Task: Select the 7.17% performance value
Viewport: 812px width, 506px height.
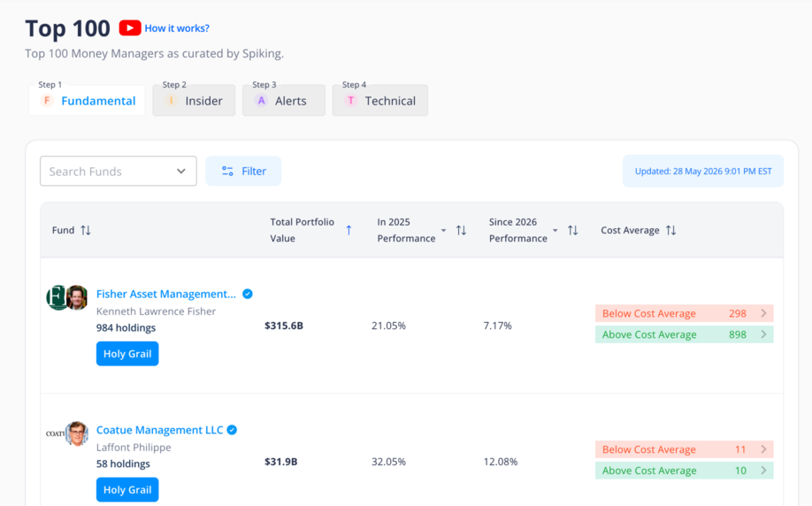Action: point(497,326)
